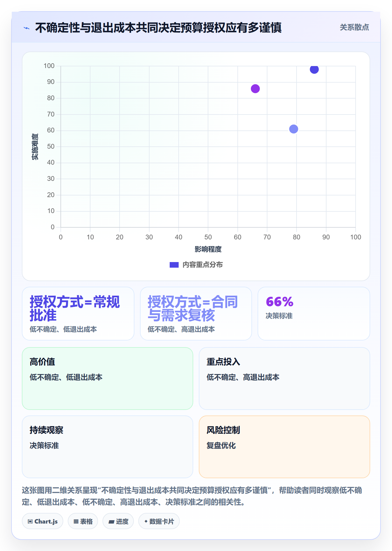This screenshot has height=551, width=392.
Task: Click the 决策标准 label under 66%
Action: [279, 316]
